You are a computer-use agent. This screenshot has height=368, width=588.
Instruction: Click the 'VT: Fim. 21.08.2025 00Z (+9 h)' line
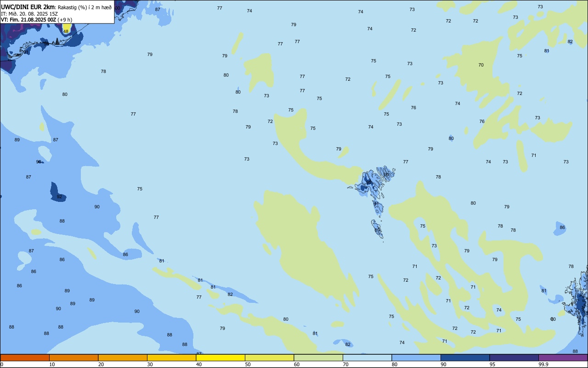tap(36, 19)
